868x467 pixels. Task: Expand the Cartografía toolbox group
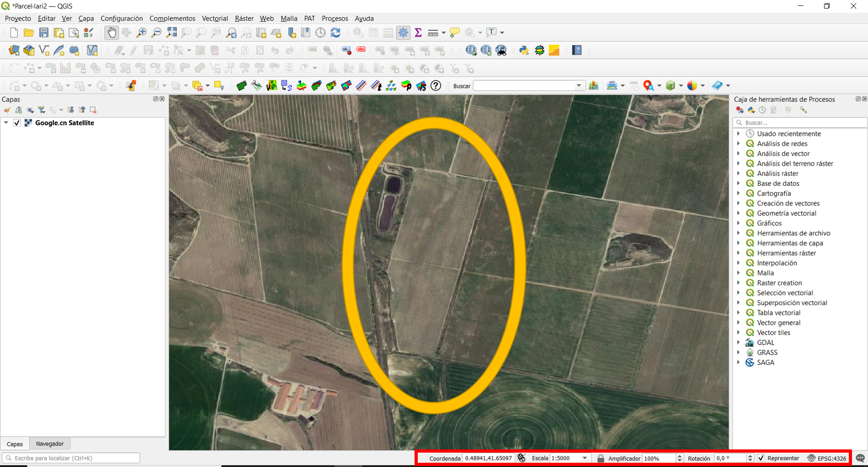739,193
